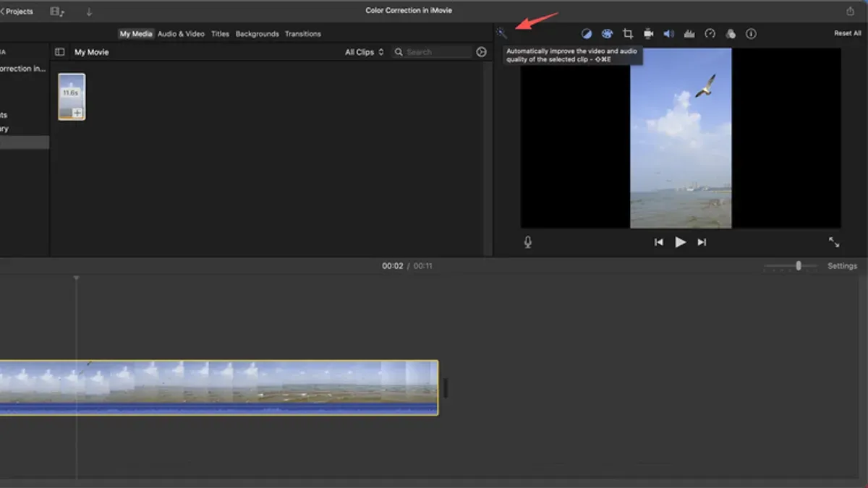
Task: Click the My Movie event label
Action: coord(92,52)
